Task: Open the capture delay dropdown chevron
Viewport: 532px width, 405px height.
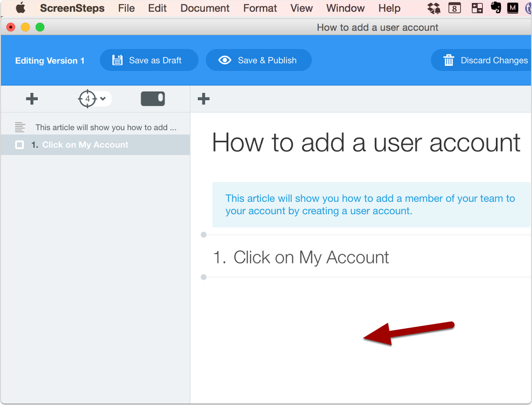Action: [x=103, y=99]
